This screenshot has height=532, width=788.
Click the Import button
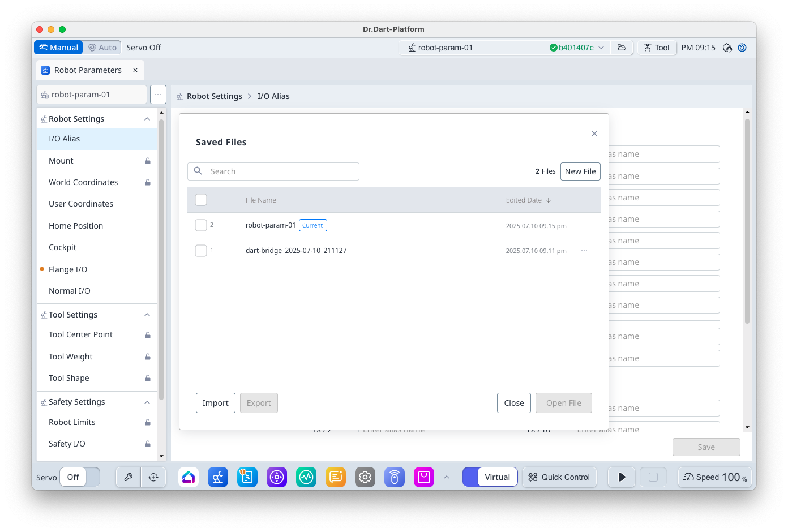[215, 403]
